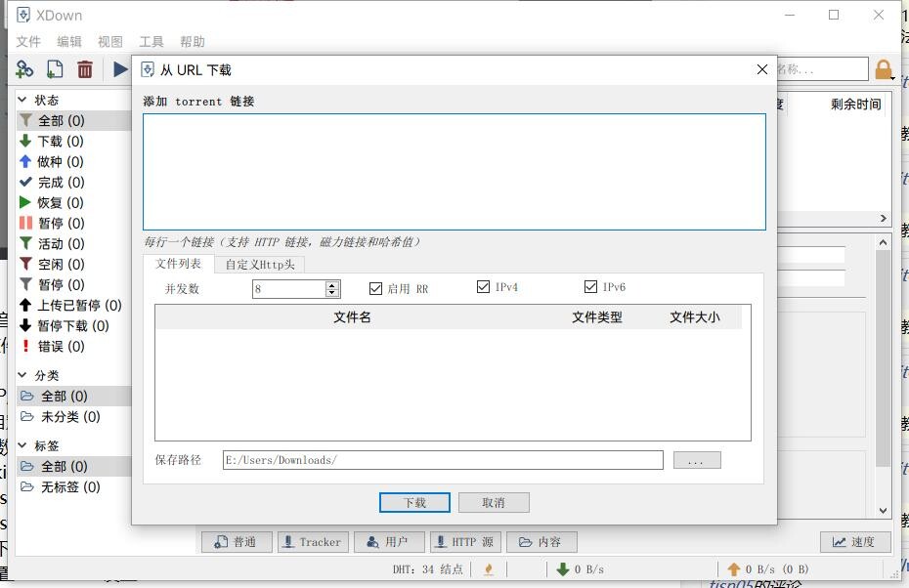Collapse the 标签 tags section
The image size is (909, 588).
coord(22,445)
